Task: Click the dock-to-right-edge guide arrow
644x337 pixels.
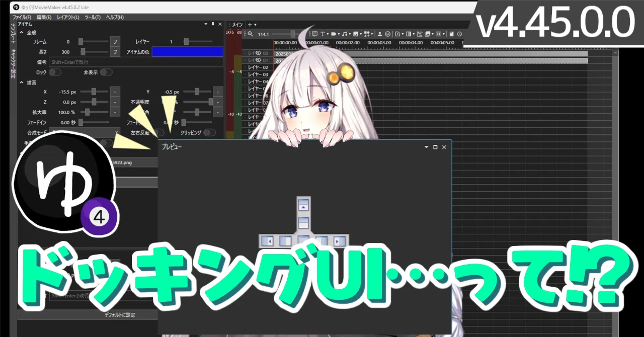Action: tap(340, 241)
